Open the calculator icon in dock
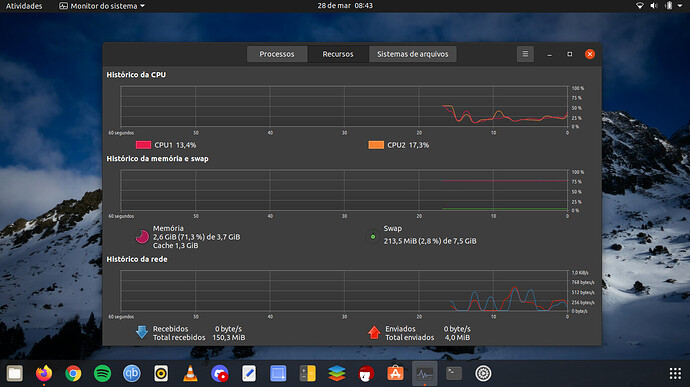This screenshot has height=387, width=690. [308, 373]
